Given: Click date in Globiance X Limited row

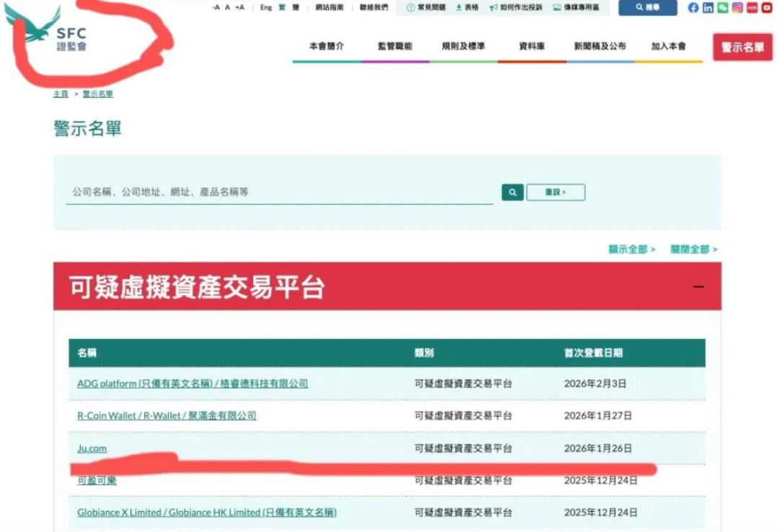Looking at the screenshot, I should (x=601, y=513).
